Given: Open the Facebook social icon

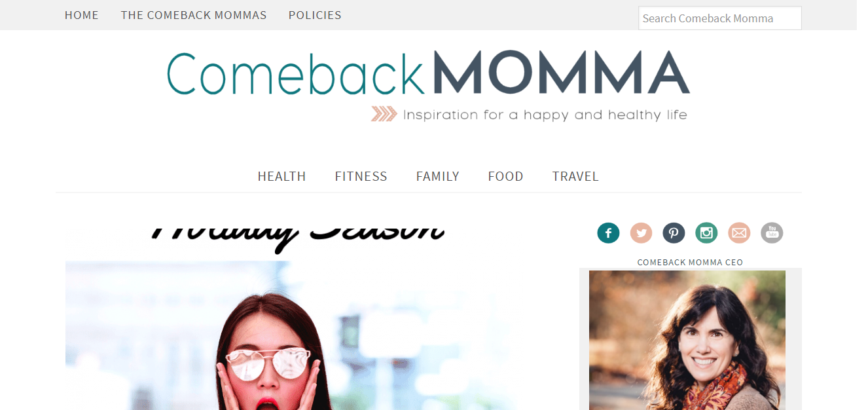Looking at the screenshot, I should point(608,233).
